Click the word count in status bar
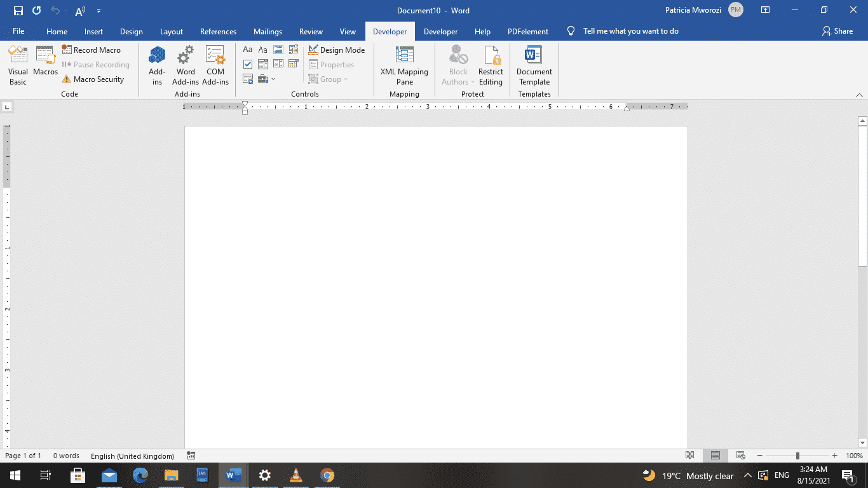The image size is (868, 488). tap(66, 456)
